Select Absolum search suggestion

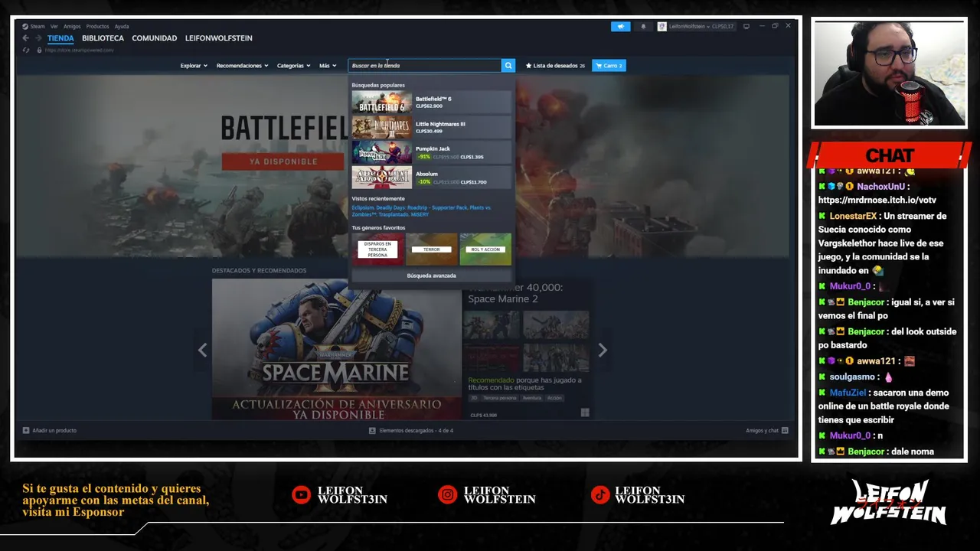pyautogui.click(x=431, y=177)
